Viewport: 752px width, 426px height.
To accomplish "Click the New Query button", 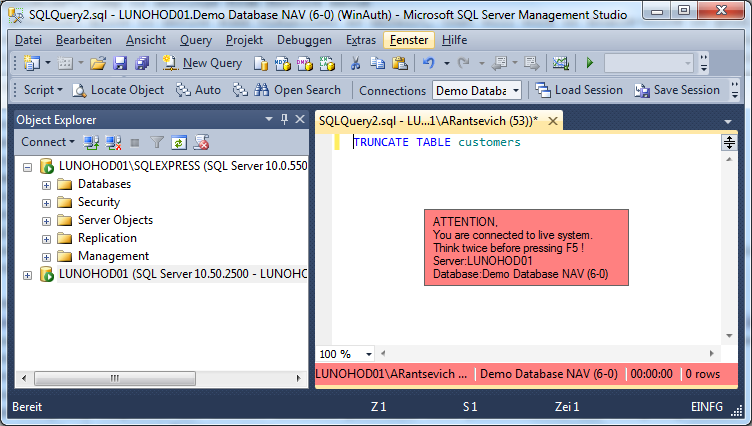I will tap(202, 63).
